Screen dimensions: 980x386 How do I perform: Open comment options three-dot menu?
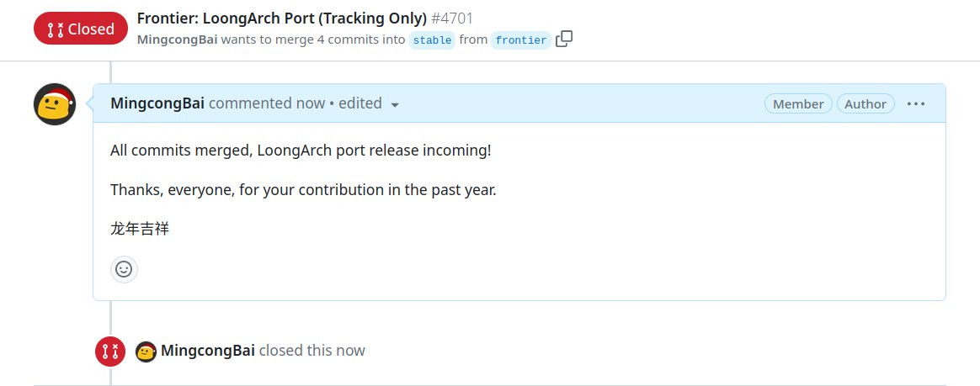(x=916, y=103)
